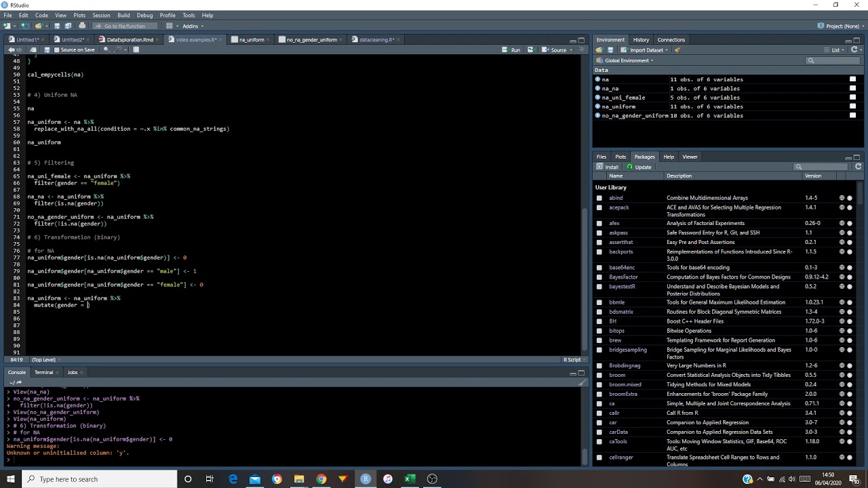Tick the broom package checkbox

pyautogui.click(x=599, y=375)
